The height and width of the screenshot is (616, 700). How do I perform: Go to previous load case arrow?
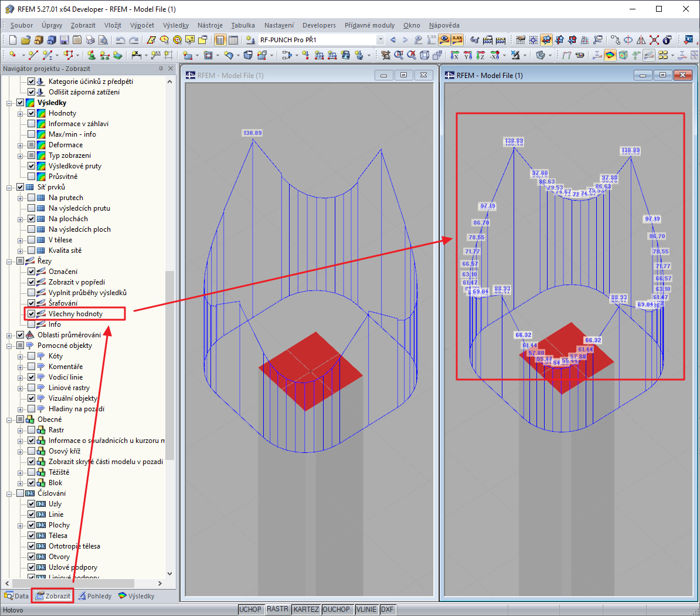[393, 40]
